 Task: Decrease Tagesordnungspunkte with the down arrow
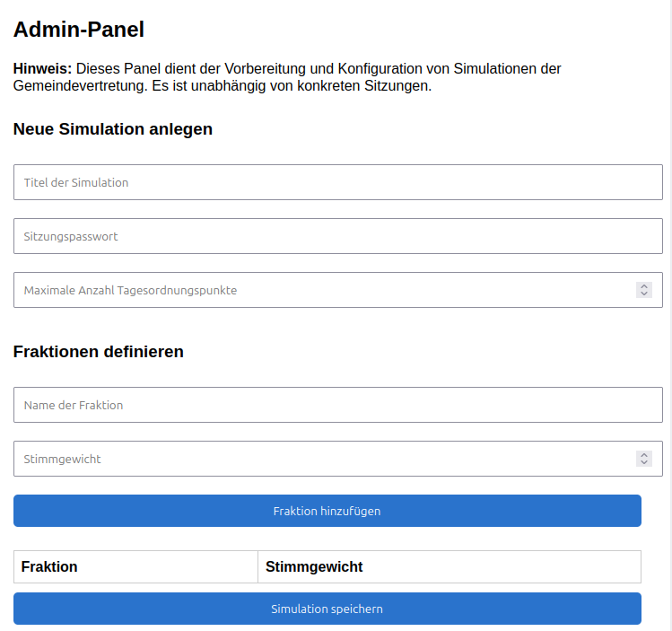pyautogui.click(x=644, y=294)
